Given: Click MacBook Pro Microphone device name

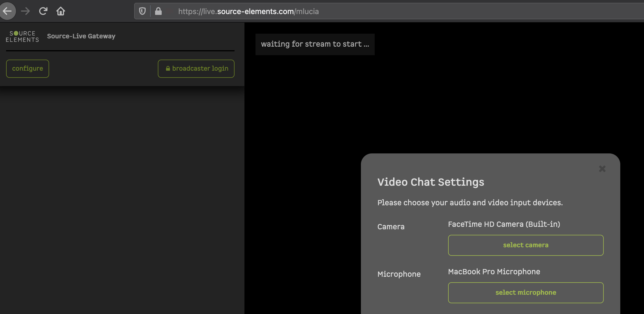Looking at the screenshot, I should [x=494, y=272].
